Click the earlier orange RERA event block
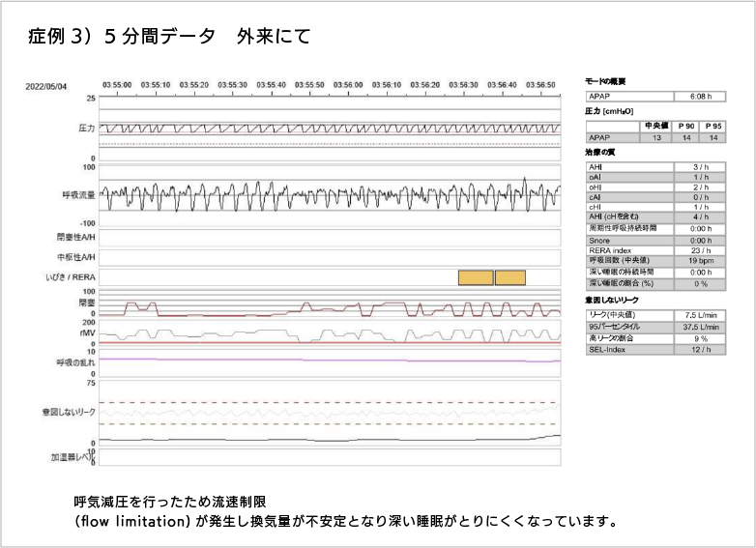This screenshot has height=548, width=756. 476,277
